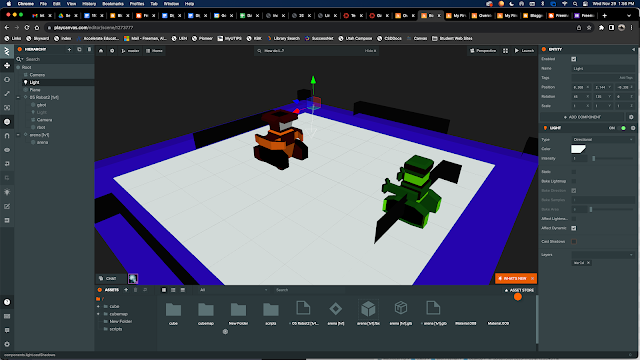Open the Lightmapper bake icon
The width and height of the screenshot is (640, 360).
tap(7, 192)
